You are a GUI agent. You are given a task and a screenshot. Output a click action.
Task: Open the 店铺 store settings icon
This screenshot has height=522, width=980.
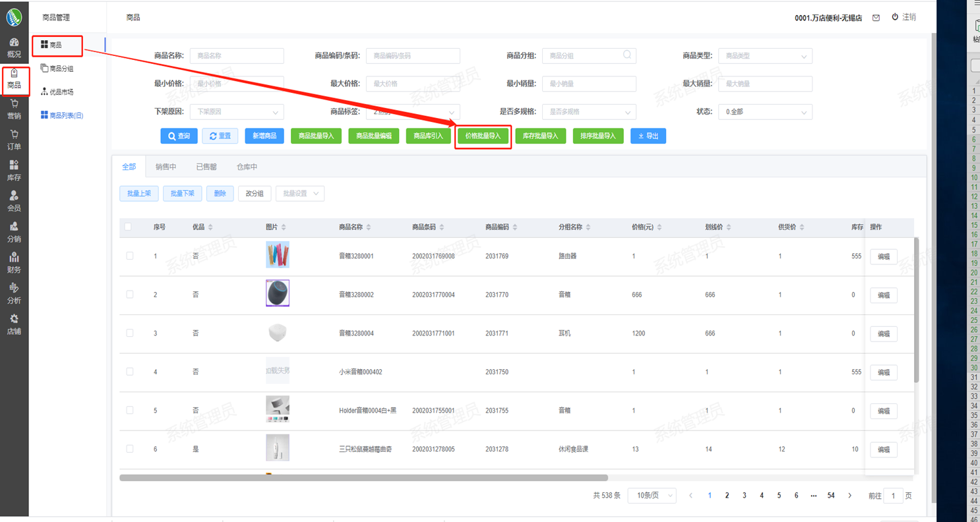(14, 324)
